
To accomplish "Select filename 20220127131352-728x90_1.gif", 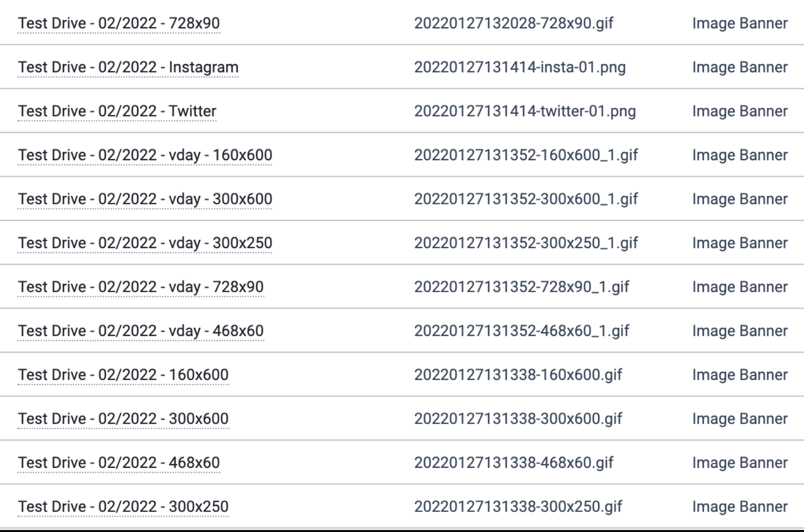I will pos(522,287).
